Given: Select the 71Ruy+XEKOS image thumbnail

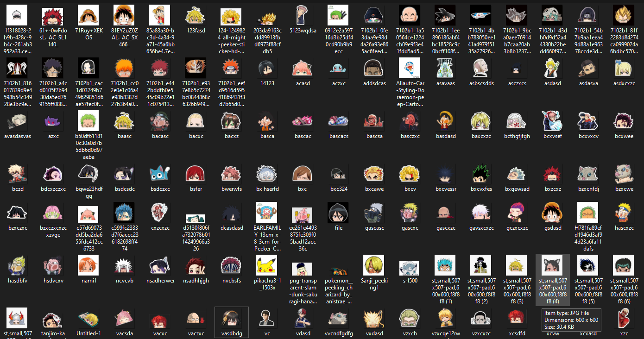Looking at the screenshot, I should coord(88,15).
